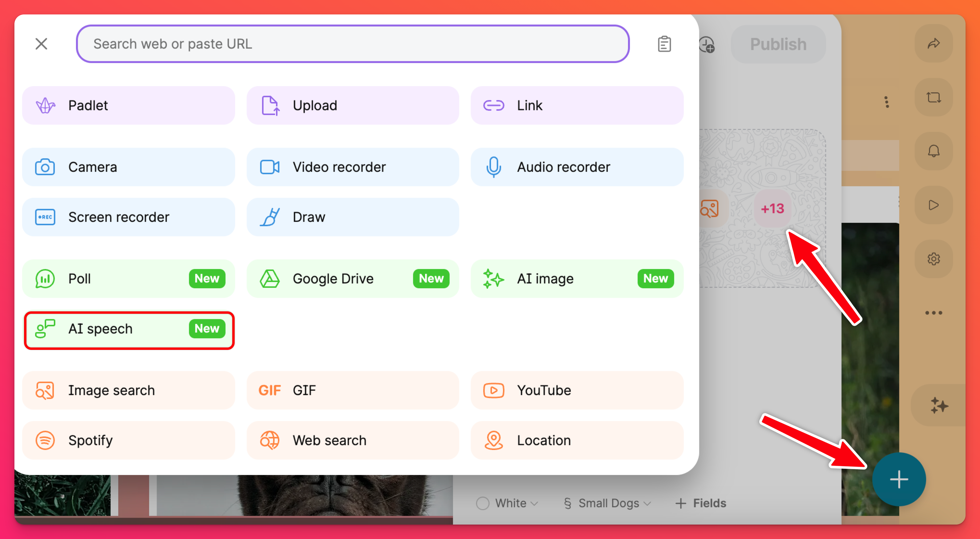Open the Draw tool option
980x539 pixels.
[353, 217]
